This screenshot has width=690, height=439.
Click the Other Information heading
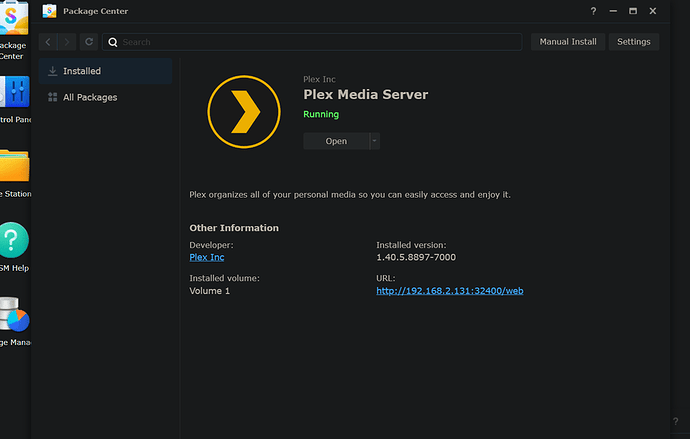[234, 228]
